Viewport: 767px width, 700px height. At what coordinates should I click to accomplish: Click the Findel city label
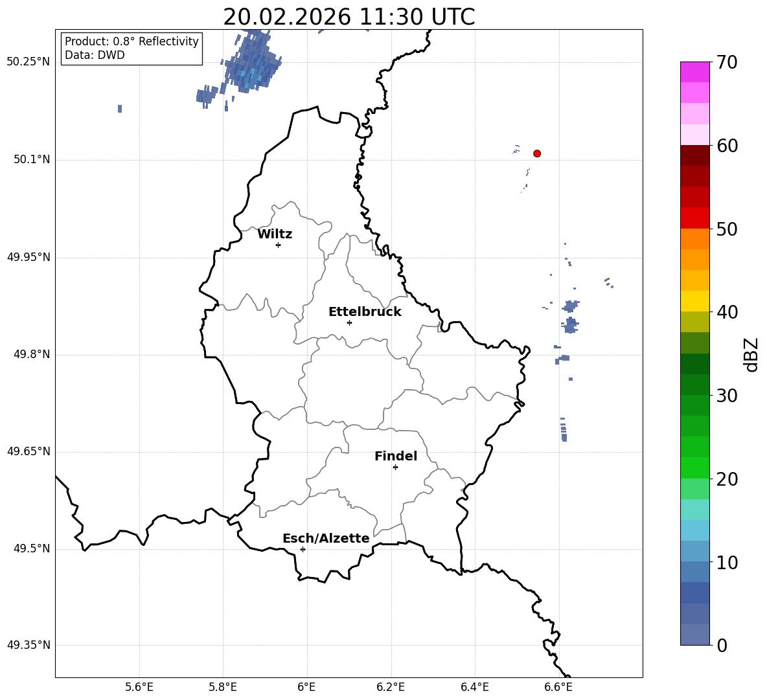396,456
